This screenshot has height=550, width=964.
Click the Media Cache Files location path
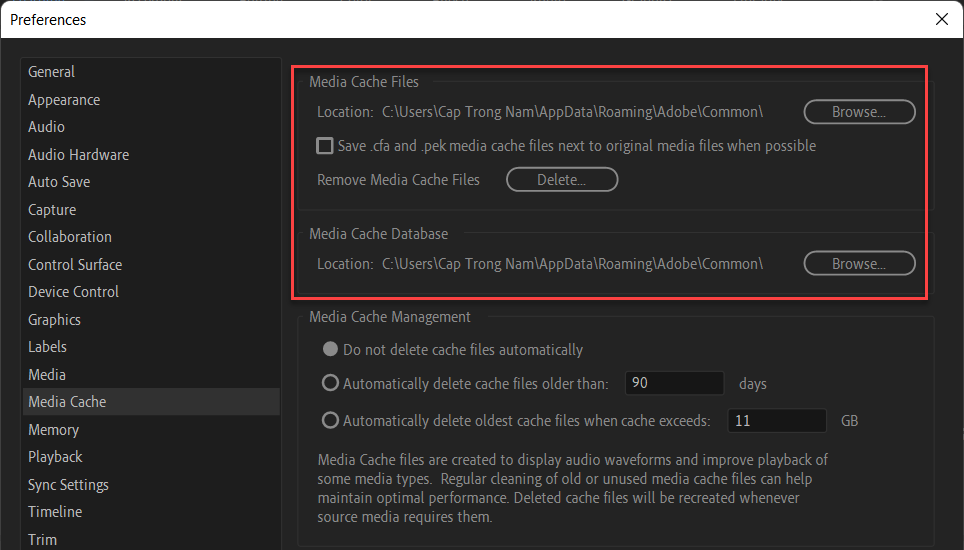pos(572,112)
